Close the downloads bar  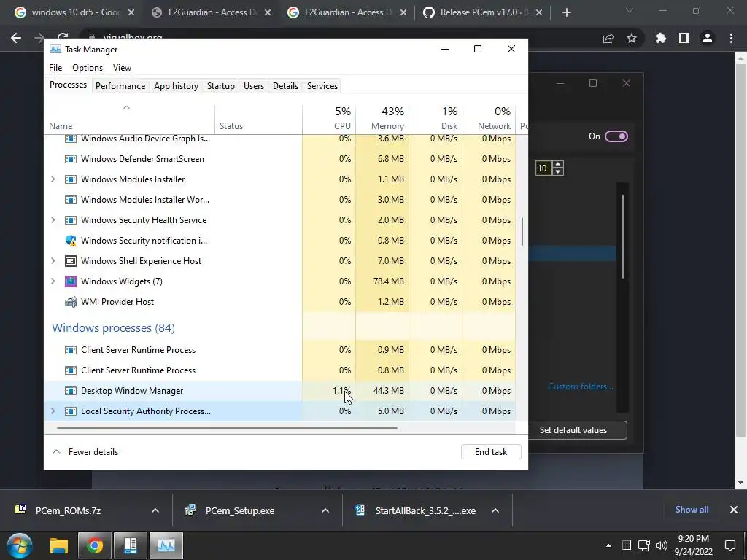point(734,510)
